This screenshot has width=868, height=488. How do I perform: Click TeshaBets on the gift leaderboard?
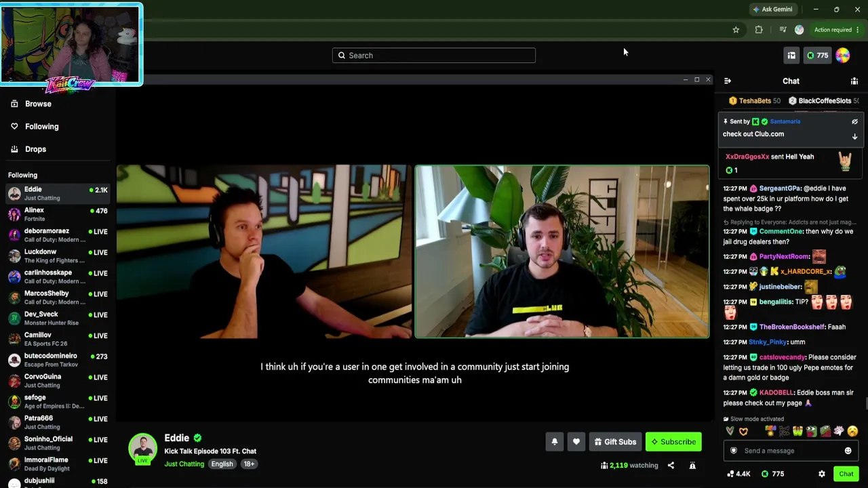754,101
